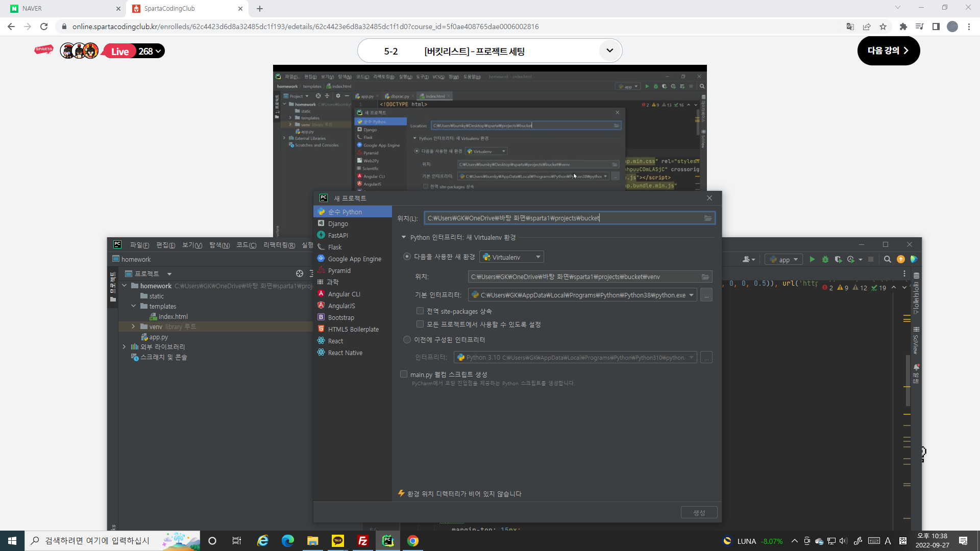Viewport: 980px width, 551px height.
Task: Open the notifications bell in PyCharm right strip
Action: point(917,367)
